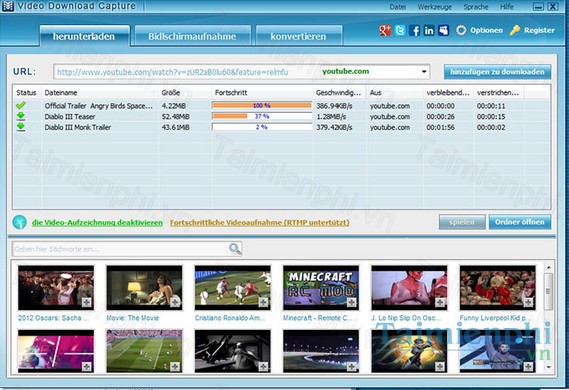Click the search magnifier icon
This screenshot has height=390, width=569.
click(x=235, y=249)
